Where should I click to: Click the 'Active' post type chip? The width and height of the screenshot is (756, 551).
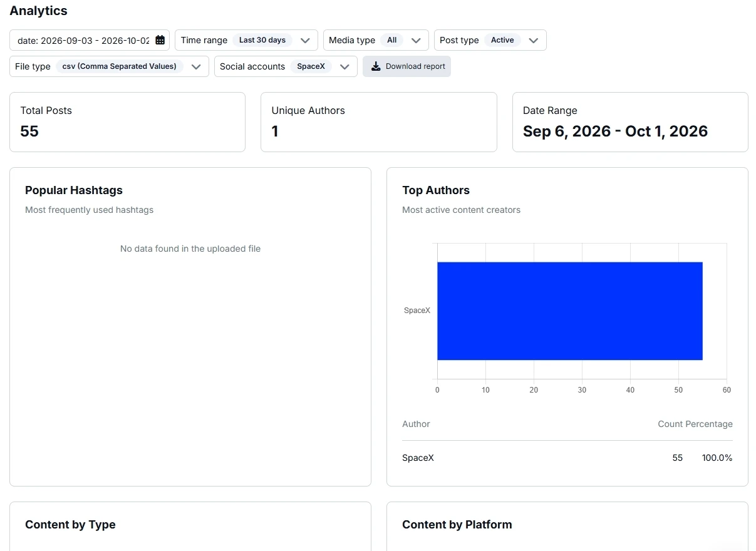(x=502, y=40)
